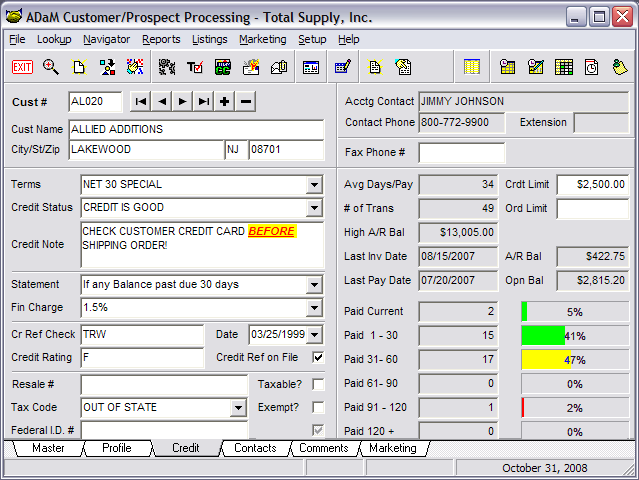Toggle the Credit Ref on File checkbox
639x480 pixels.
coord(318,357)
